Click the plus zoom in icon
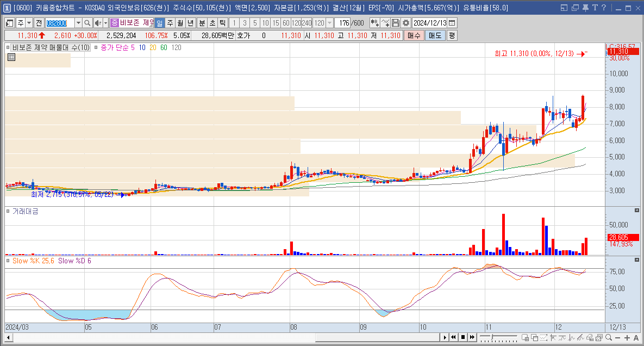Image resolution: width=644 pixels, height=346 pixels. click(627, 338)
